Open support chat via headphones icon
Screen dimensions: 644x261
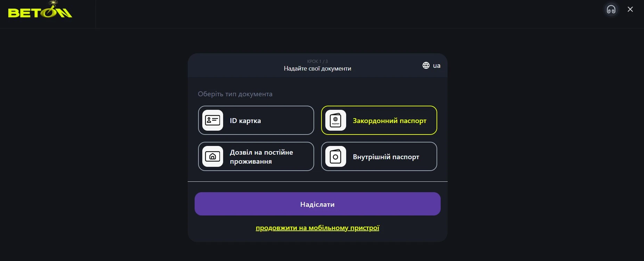[611, 9]
